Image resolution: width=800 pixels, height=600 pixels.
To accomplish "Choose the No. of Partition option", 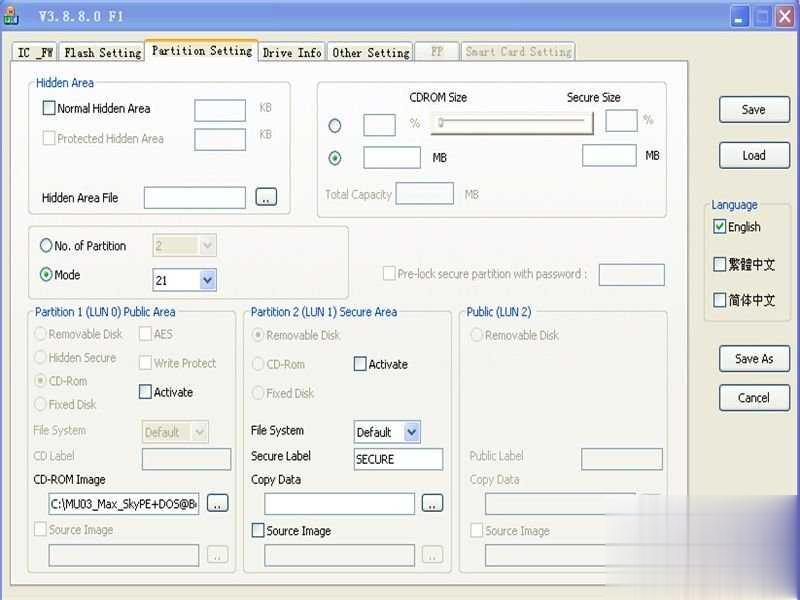I will (46, 245).
